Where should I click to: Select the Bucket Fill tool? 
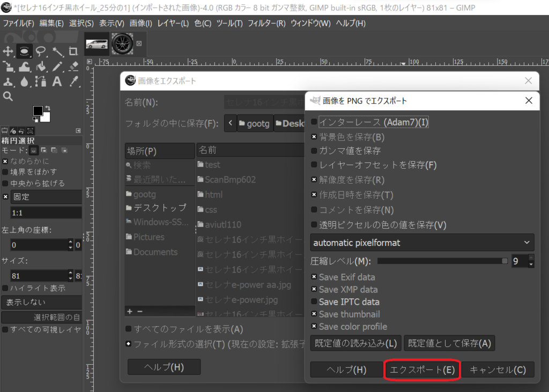click(x=41, y=66)
